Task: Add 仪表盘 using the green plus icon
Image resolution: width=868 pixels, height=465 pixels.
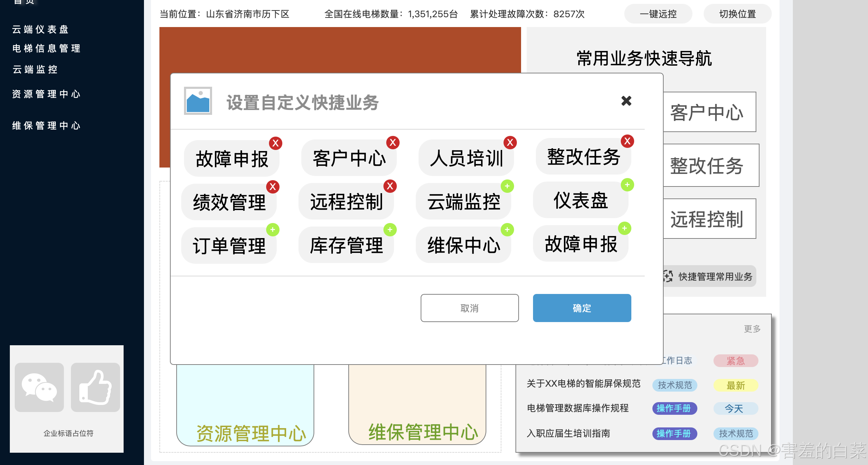Action: point(627,185)
